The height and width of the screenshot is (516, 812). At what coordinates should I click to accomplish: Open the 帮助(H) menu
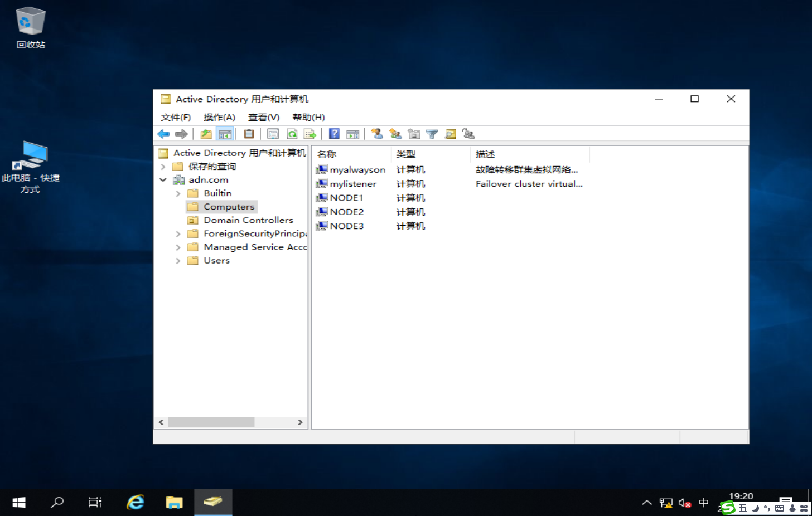click(308, 117)
